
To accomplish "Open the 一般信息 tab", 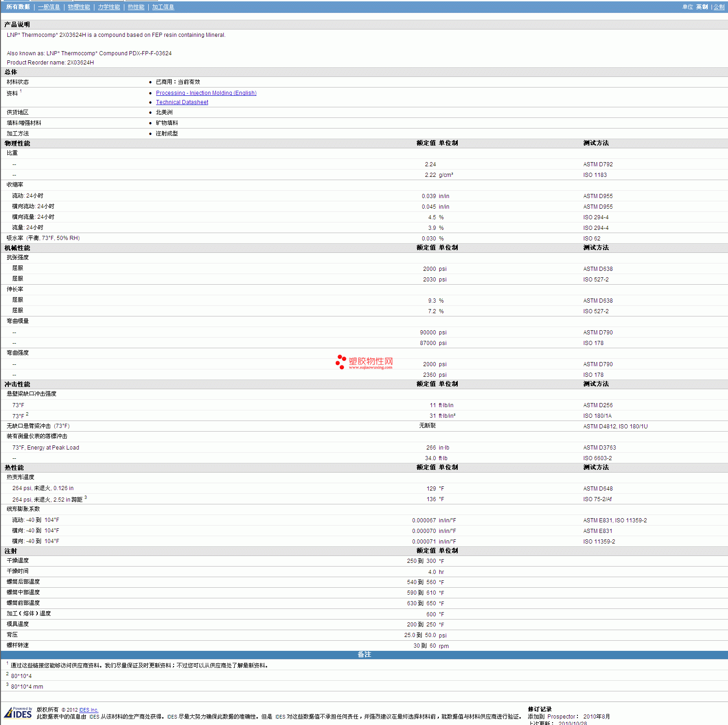I will (x=49, y=7).
